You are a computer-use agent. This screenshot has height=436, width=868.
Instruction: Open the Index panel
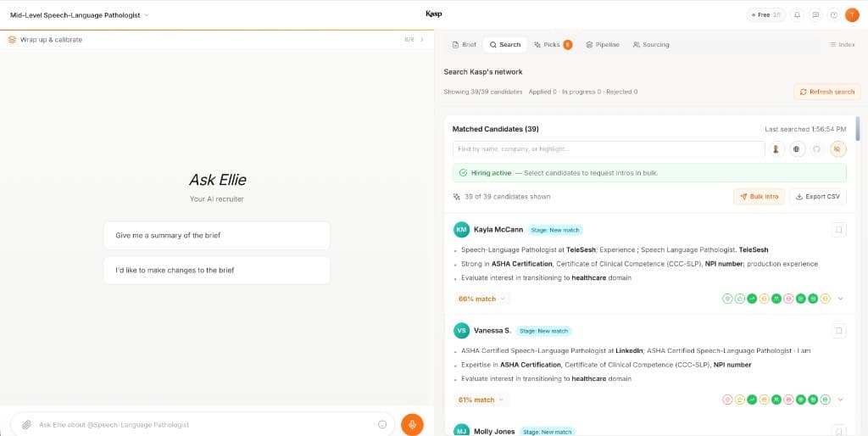[x=842, y=44]
